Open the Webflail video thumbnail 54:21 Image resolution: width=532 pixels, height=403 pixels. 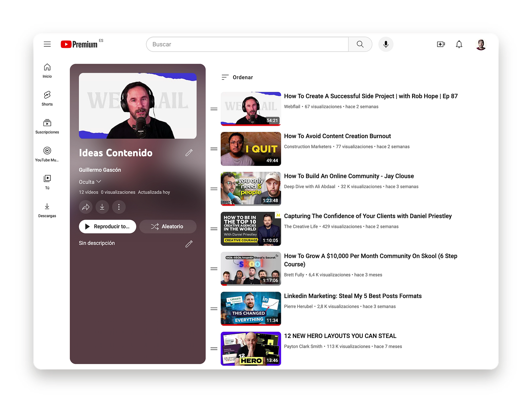[x=251, y=109]
